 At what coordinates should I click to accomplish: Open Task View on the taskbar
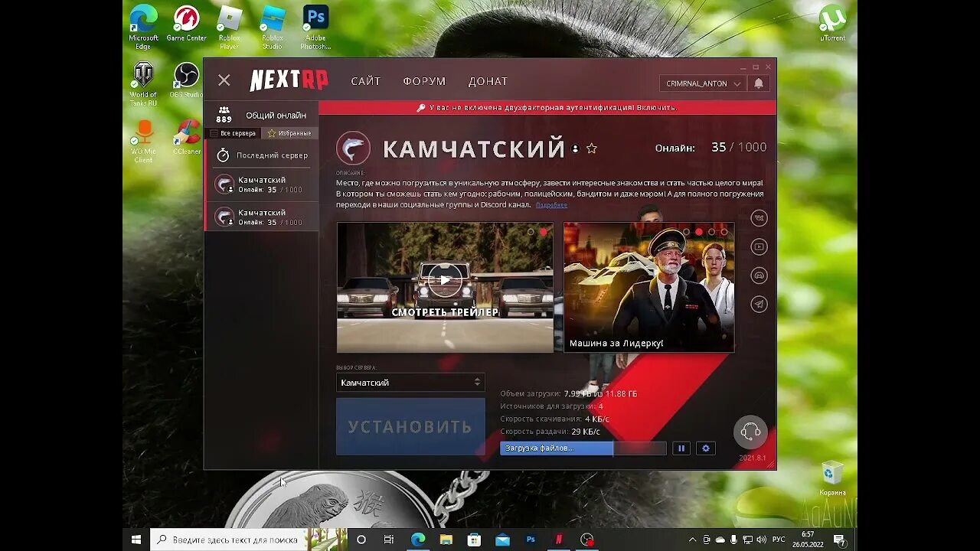[389, 540]
